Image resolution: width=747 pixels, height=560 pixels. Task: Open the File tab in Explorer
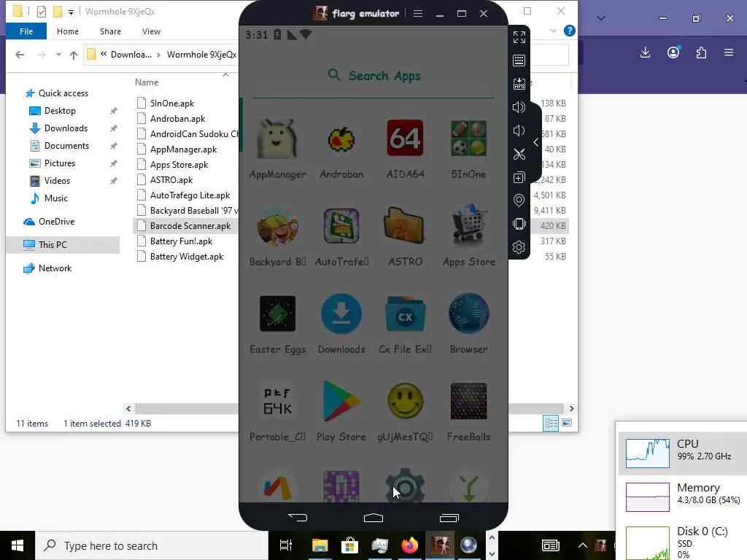tap(26, 31)
